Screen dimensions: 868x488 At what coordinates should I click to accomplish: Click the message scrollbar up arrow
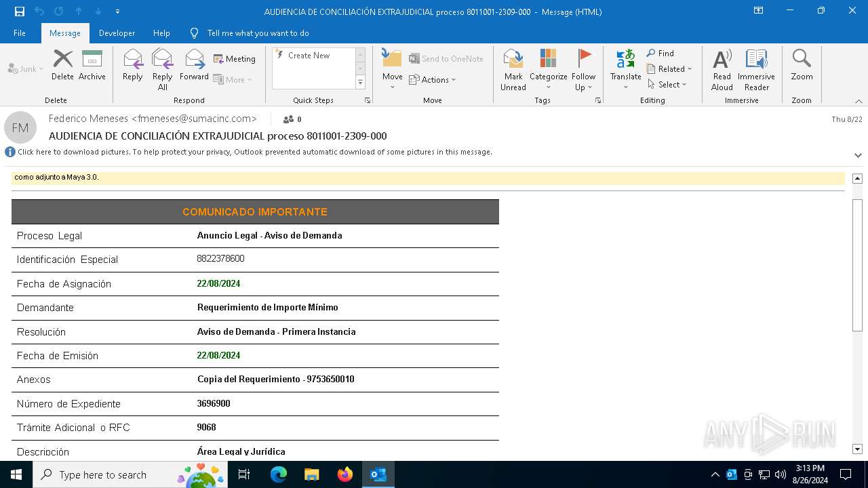click(x=857, y=178)
